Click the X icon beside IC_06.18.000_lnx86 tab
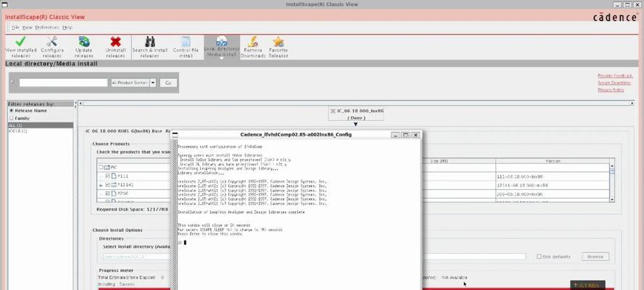This screenshot has width=644, height=290. tap(333, 111)
